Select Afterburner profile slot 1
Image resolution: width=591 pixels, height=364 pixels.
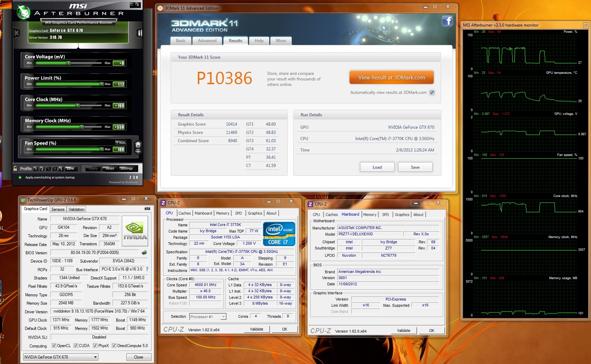tap(36, 169)
